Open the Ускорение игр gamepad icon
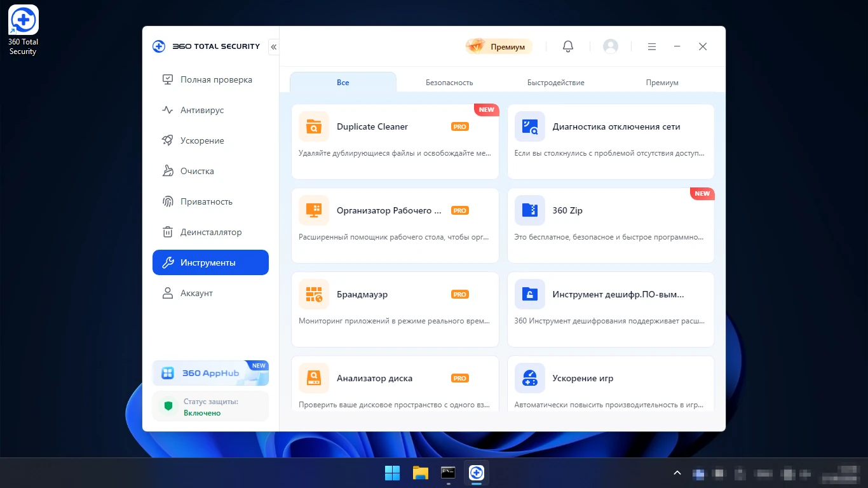The height and width of the screenshot is (488, 868). (530, 378)
